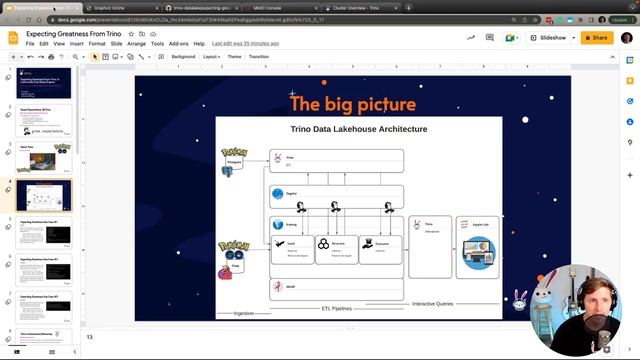Open the View menu
Image resolution: width=640 pixels, height=360 pixels.
tap(59, 44)
